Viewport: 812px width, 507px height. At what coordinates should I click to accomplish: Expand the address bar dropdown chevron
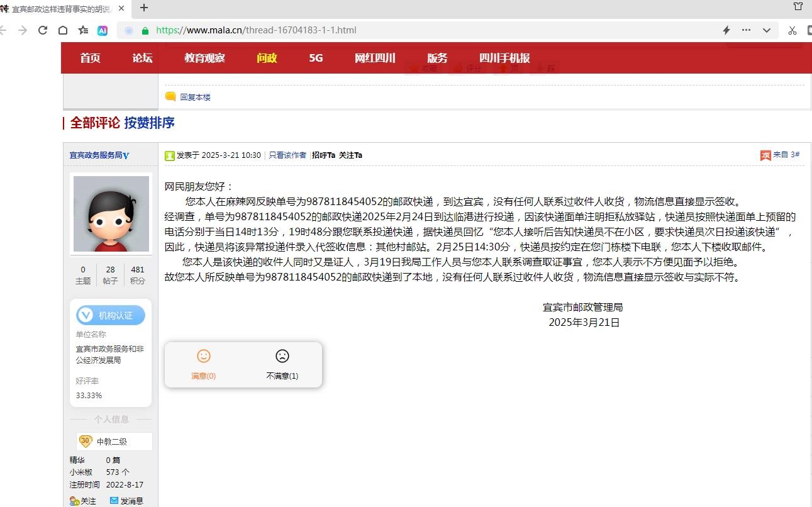tap(767, 30)
